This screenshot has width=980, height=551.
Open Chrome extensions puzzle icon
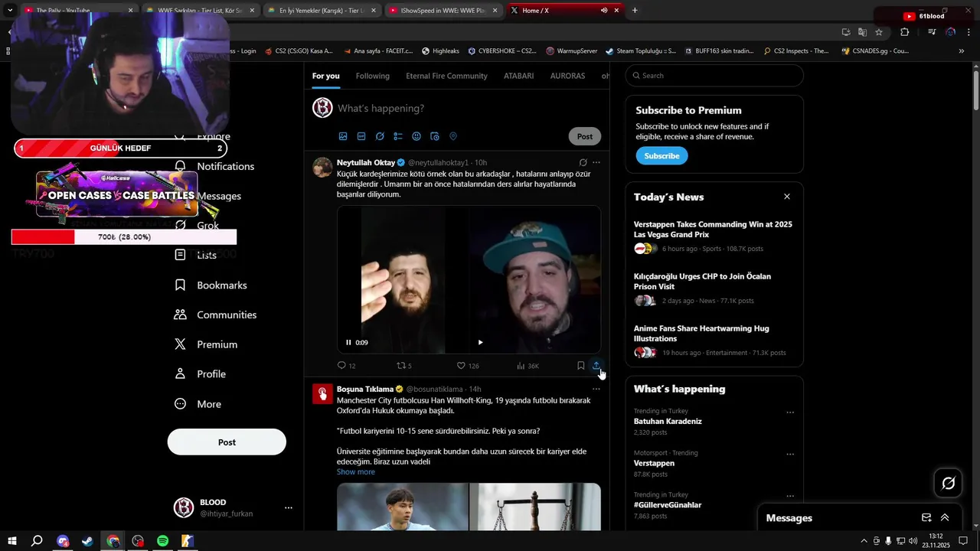[905, 32]
